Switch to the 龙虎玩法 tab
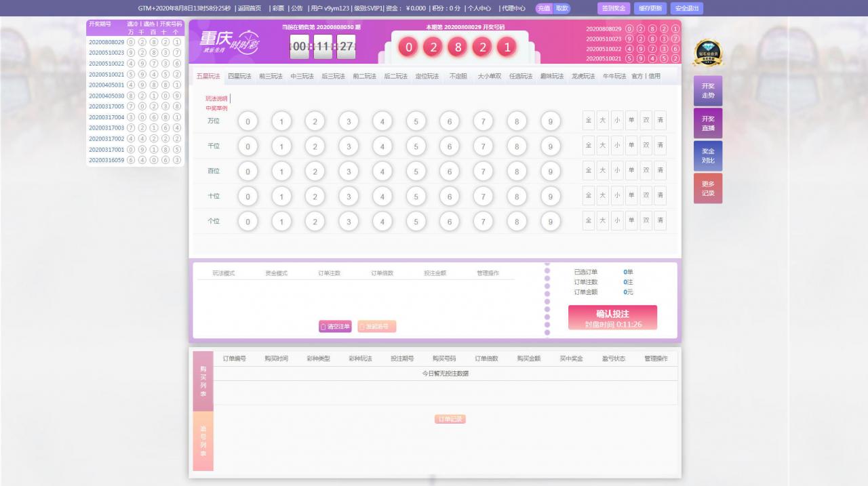This screenshot has width=868, height=486. [583, 77]
